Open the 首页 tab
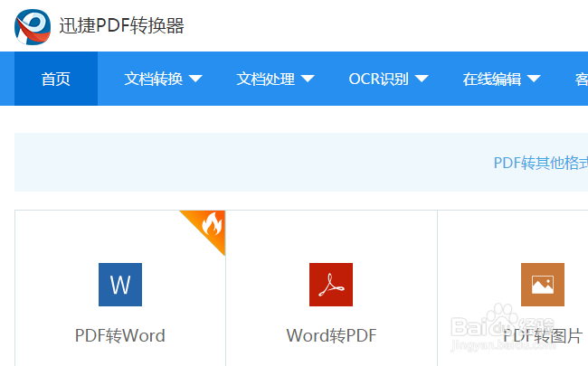588x366 pixels. click(x=56, y=79)
